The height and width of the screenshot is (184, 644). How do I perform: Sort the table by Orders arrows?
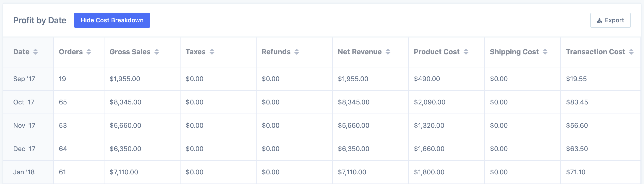click(x=89, y=52)
